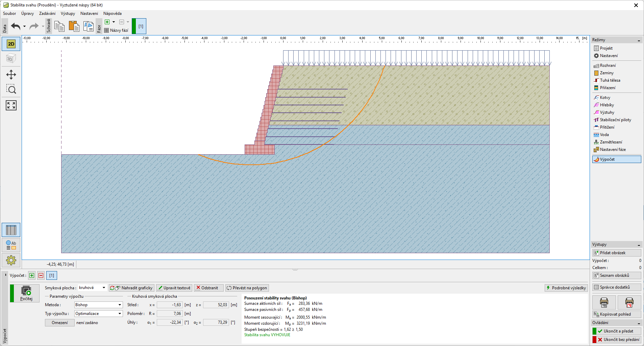Viewport: 644px width, 346px height.
Task: Select the pan/move view tool
Action: (11, 75)
